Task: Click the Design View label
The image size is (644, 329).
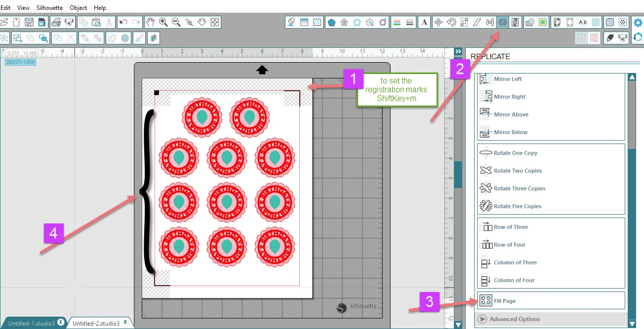Action: click(x=21, y=62)
